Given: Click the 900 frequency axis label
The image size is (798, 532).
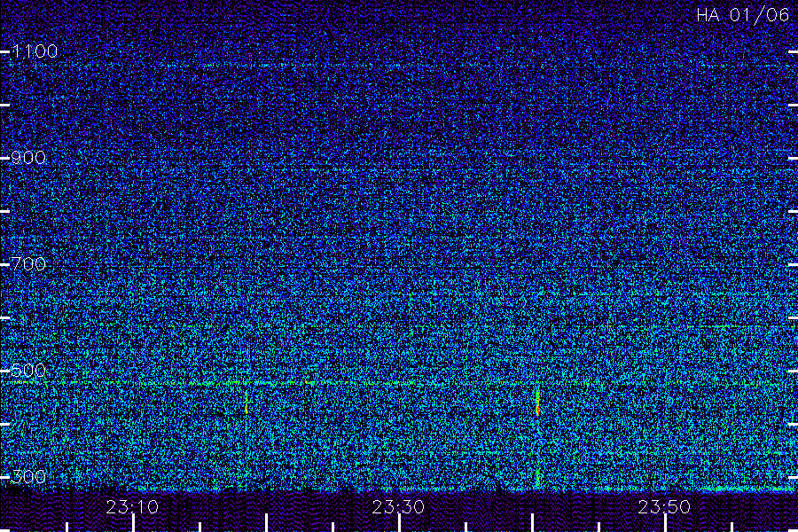Looking at the screenshot, I should [x=28, y=158].
